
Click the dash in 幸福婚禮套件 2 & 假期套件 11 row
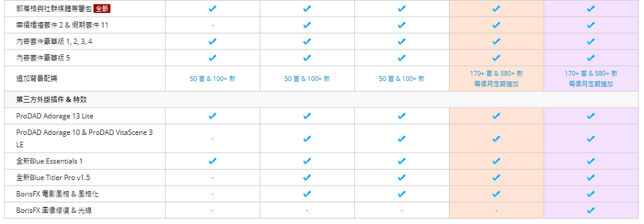(212, 25)
